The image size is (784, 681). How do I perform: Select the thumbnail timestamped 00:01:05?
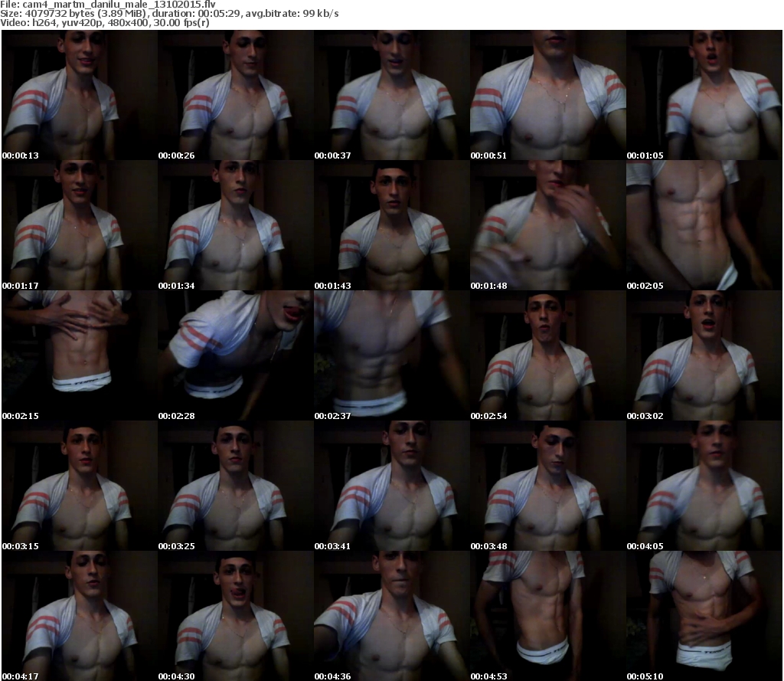[x=704, y=95]
